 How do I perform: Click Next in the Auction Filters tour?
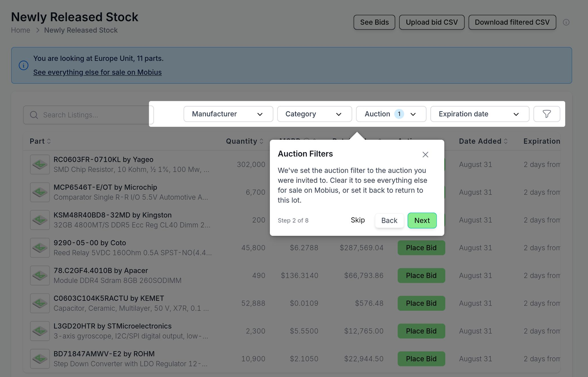point(422,220)
